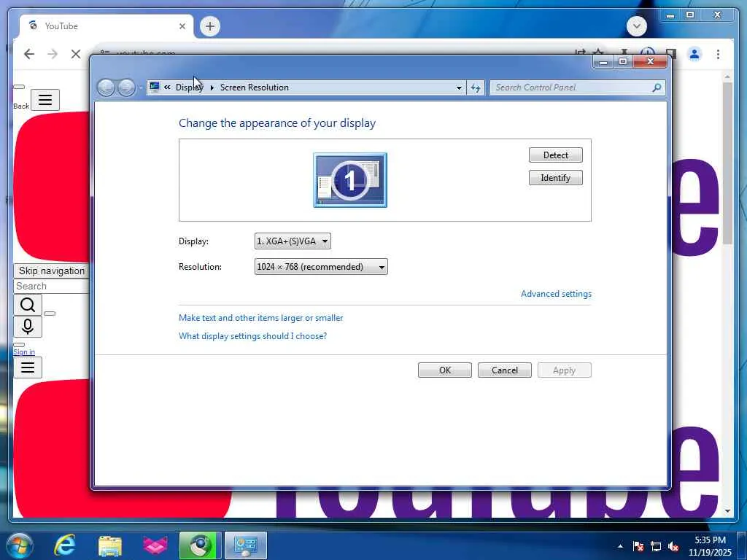
Task: Open the recent pages dropdown arrow
Action: pos(141,88)
